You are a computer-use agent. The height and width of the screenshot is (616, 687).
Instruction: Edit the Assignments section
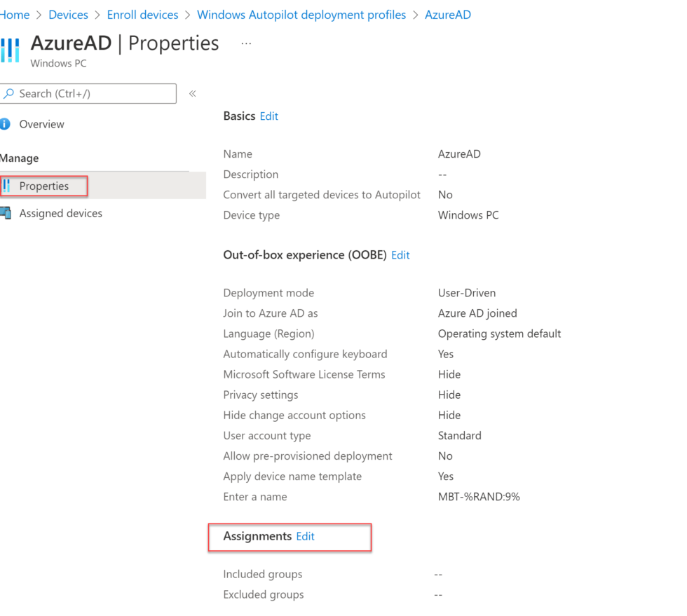tap(305, 536)
